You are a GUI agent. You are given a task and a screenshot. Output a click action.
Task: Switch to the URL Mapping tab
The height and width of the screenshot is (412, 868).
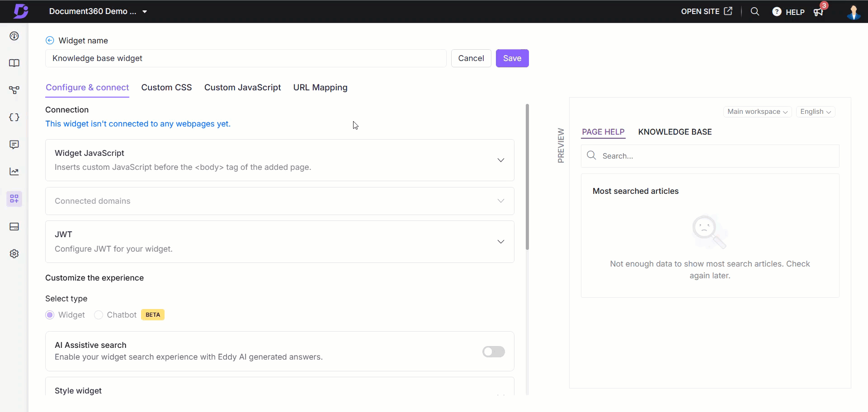[320, 88]
